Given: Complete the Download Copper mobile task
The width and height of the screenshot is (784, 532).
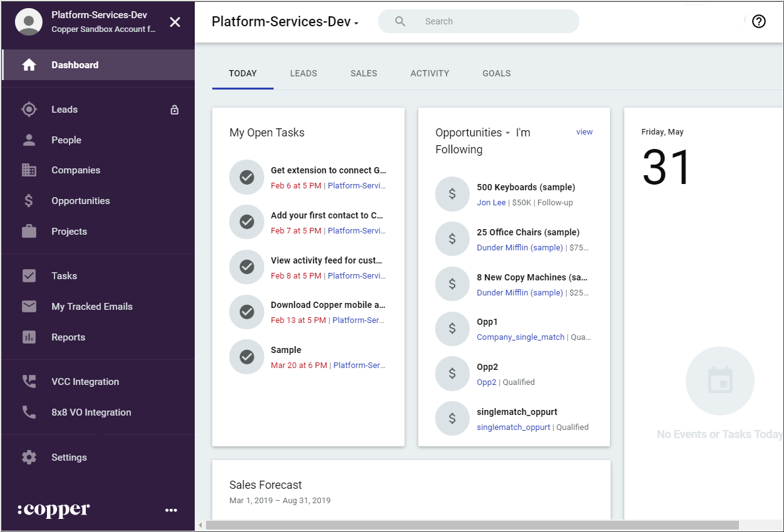Looking at the screenshot, I should 247,312.
